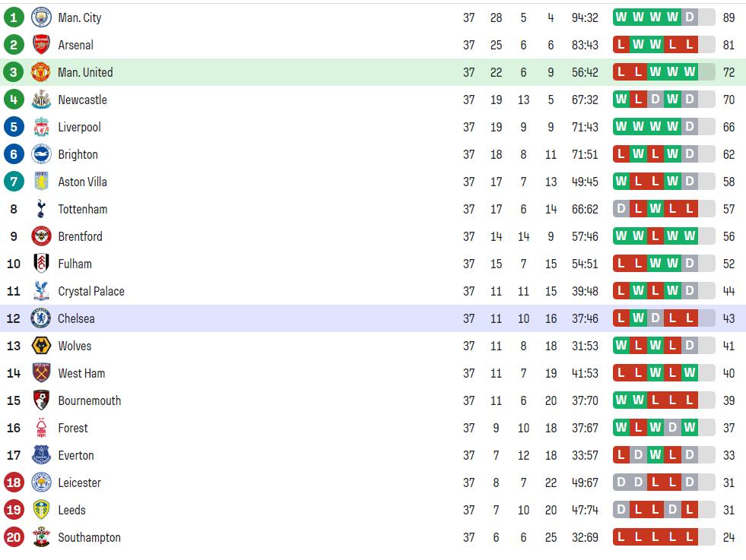This screenshot has width=746, height=560.
Task: Click the Arsenal club crest
Action: click(x=41, y=45)
